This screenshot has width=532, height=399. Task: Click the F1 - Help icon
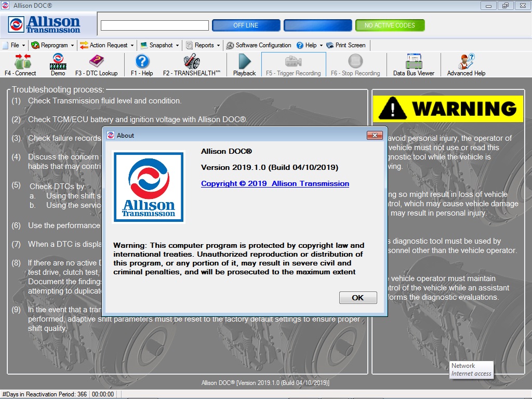141,64
